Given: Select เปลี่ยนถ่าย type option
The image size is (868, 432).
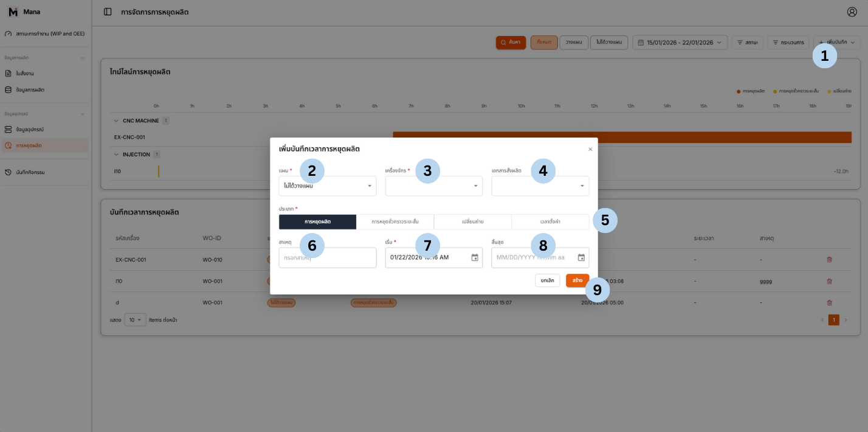Looking at the screenshot, I should [x=472, y=222].
